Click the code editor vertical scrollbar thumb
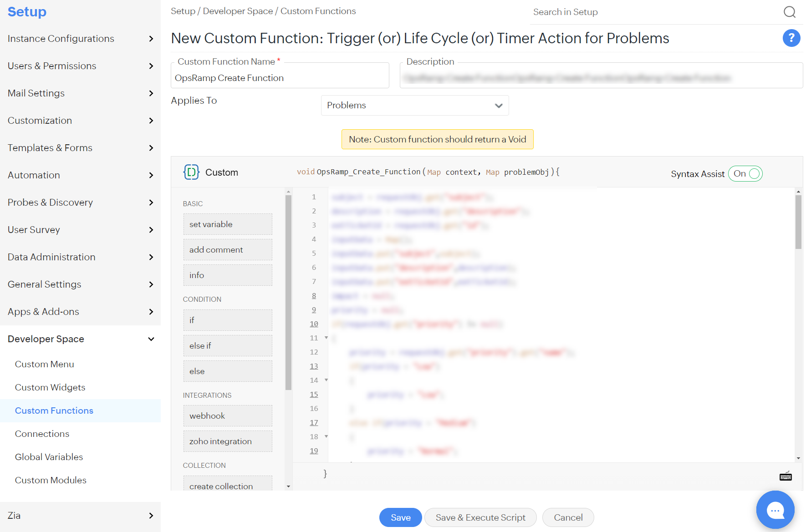The height and width of the screenshot is (532, 811). coord(798,222)
